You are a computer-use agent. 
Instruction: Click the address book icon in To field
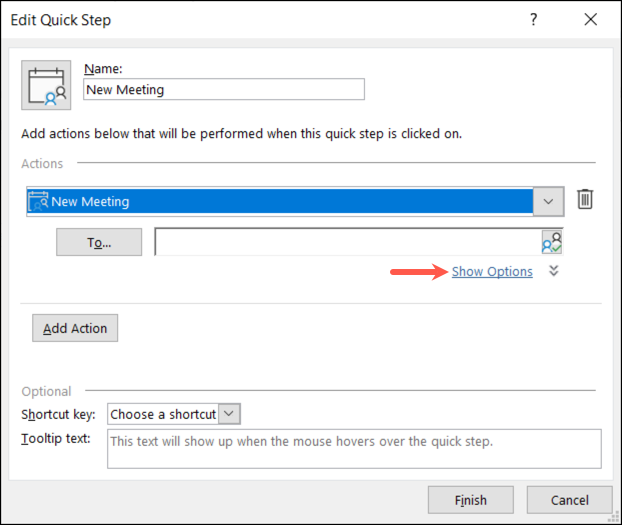coord(551,242)
